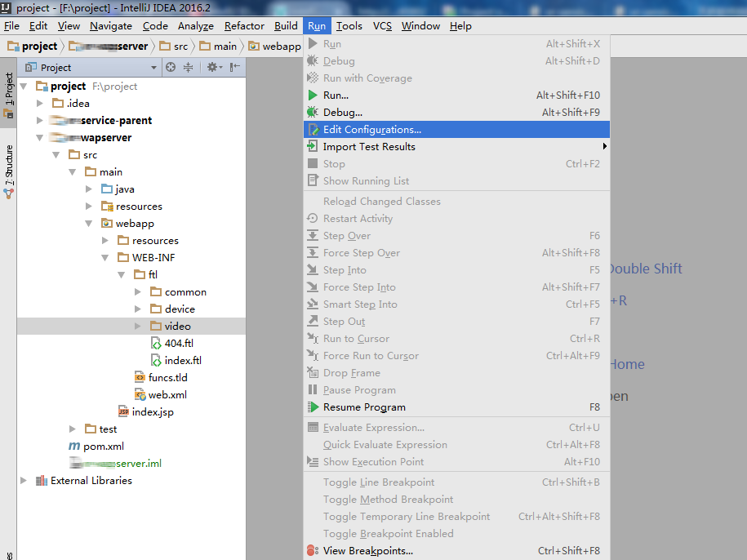Select Edit Configurations... menu entry
Screen dimensions: 747x560
tap(456, 130)
